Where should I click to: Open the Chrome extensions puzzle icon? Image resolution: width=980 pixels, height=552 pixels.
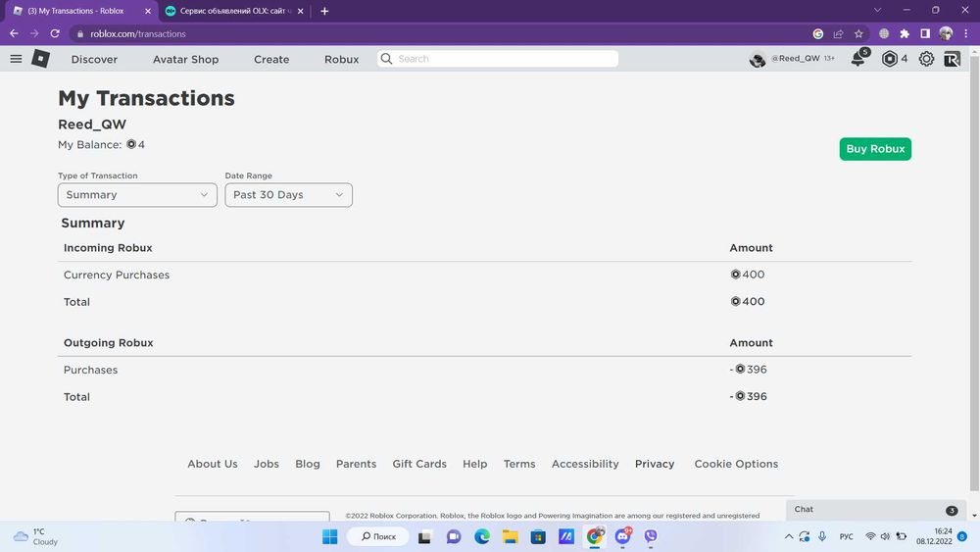point(905,33)
